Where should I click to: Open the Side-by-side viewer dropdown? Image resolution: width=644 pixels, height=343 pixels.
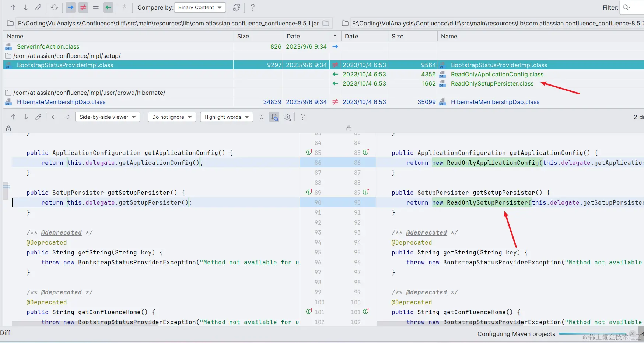tap(108, 117)
